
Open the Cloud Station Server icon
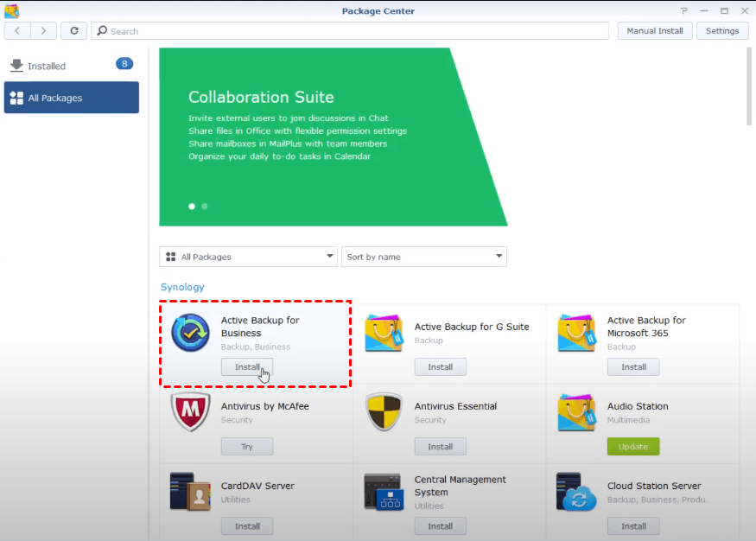click(x=577, y=492)
